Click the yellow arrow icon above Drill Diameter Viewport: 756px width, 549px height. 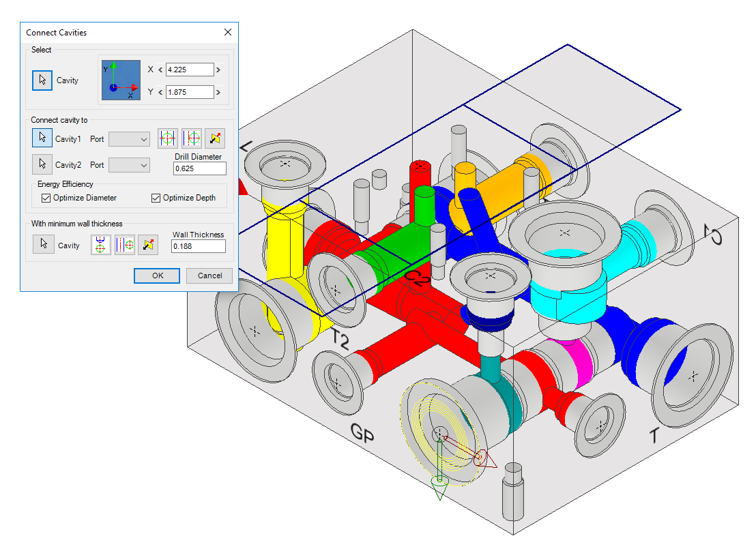click(214, 138)
